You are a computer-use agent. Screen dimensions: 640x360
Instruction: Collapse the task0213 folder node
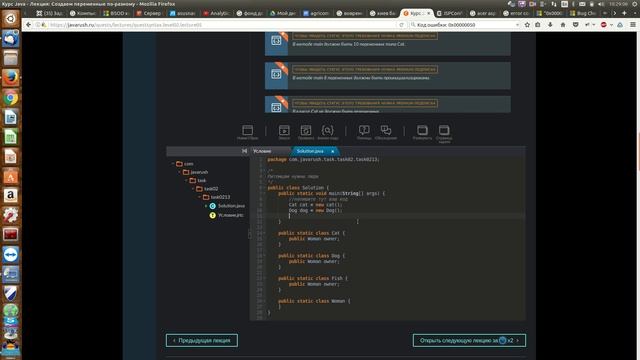pyautogui.click(x=200, y=197)
